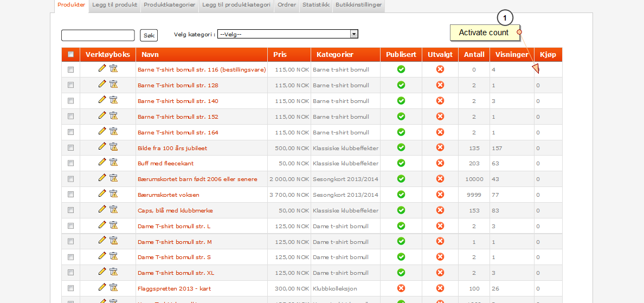Delete trash icon for Barne T-shirt str. 152
The width and height of the screenshot is (644, 303).
(114, 115)
